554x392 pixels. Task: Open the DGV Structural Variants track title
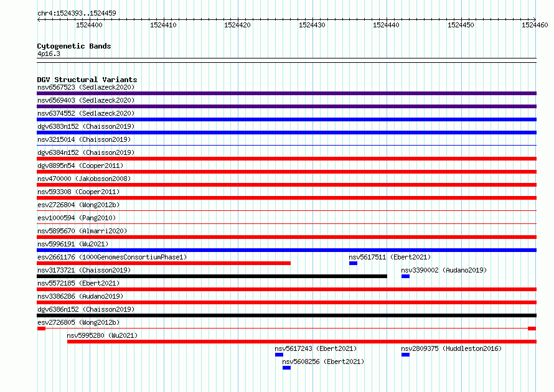[x=87, y=80]
